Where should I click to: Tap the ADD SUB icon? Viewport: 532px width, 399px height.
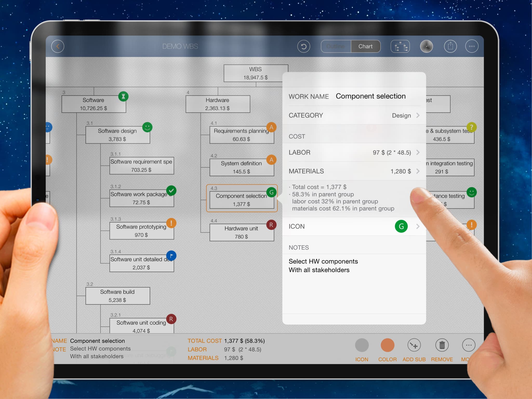point(414,345)
